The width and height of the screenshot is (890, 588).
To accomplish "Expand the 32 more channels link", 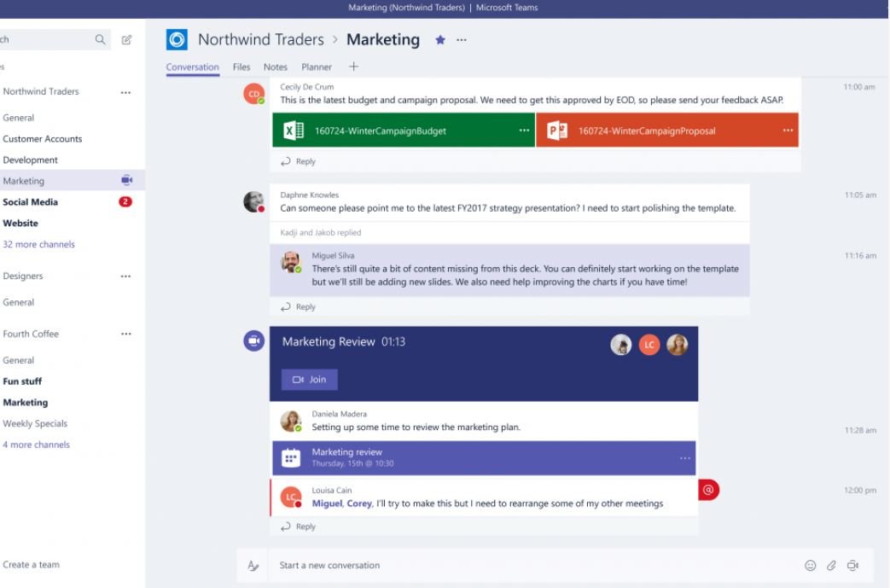I will coord(38,244).
